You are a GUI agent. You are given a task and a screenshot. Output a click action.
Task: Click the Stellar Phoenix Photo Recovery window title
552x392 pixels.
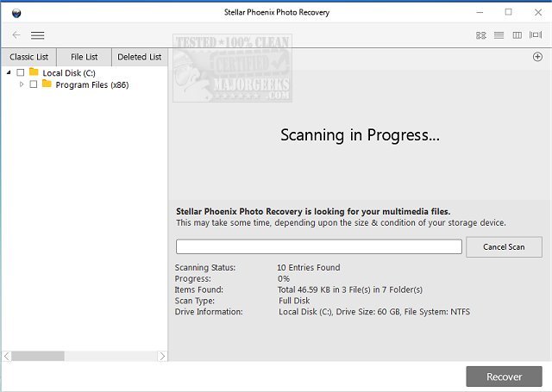(x=277, y=12)
